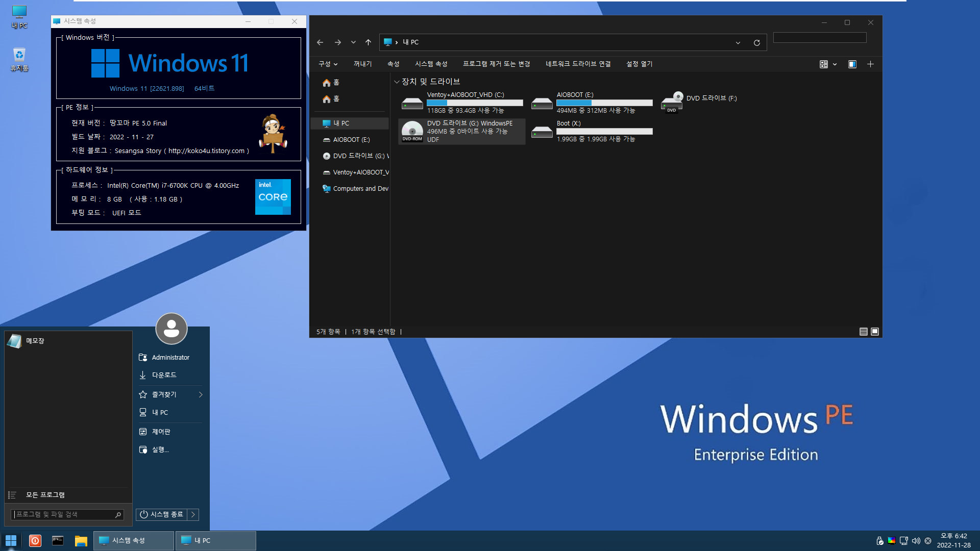The image size is (980, 551).
Task: Click the user account avatar
Action: click(x=171, y=329)
